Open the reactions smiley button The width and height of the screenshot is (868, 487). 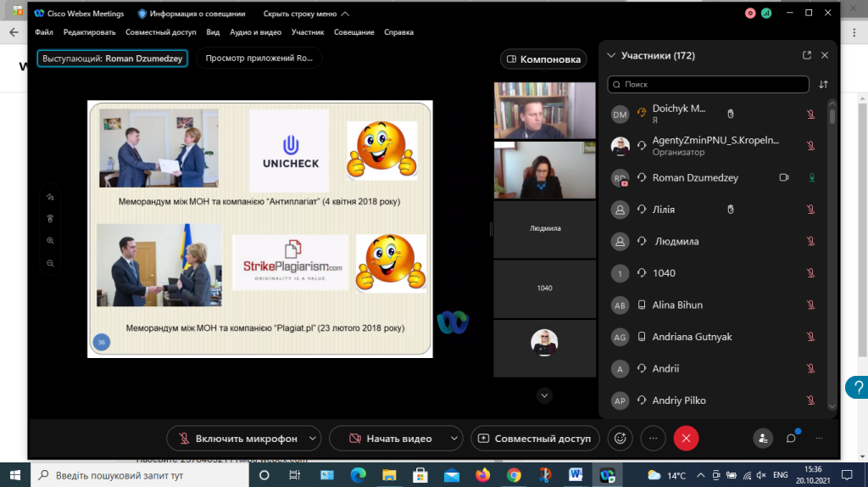[x=621, y=439]
